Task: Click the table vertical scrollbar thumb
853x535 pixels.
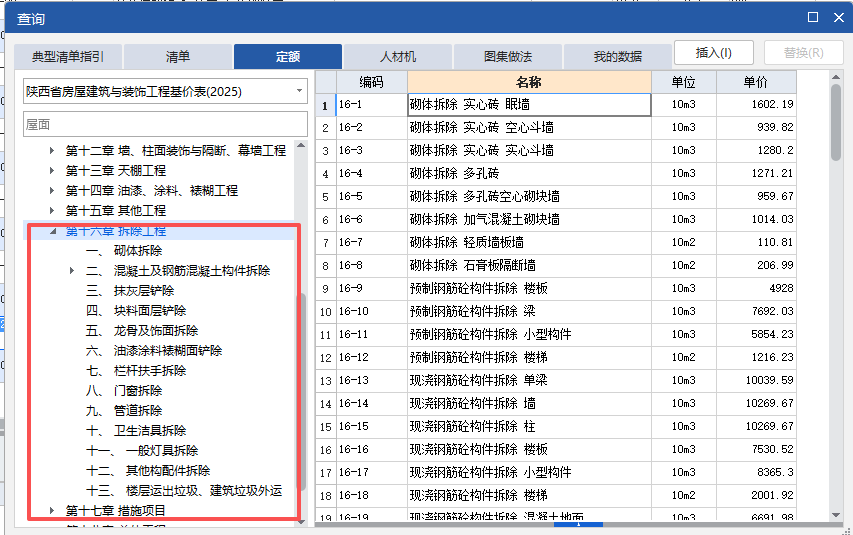Action: (836, 122)
